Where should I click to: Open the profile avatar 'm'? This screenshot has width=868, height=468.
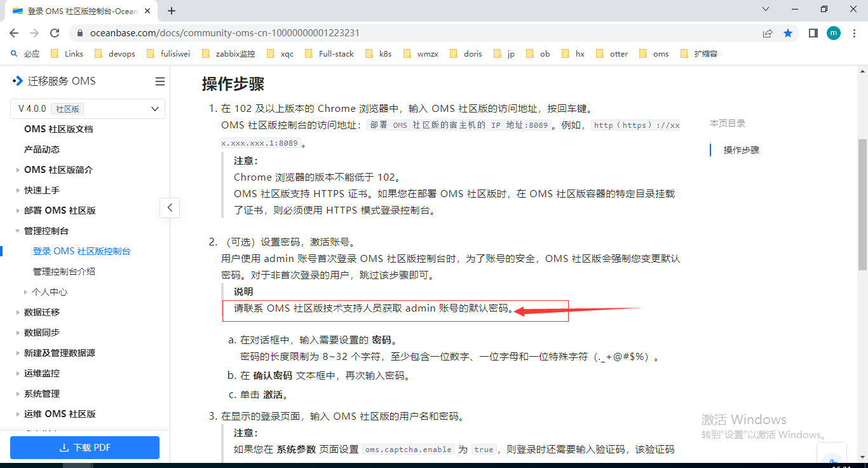point(834,33)
